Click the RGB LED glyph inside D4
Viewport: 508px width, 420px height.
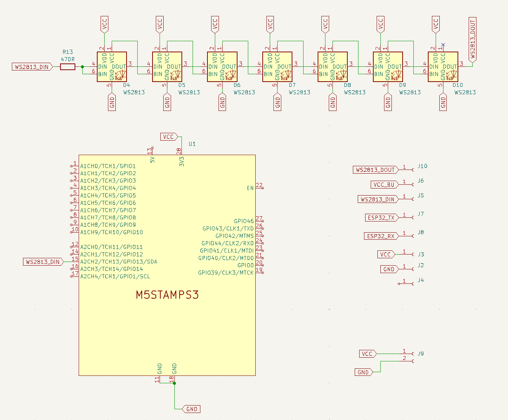(x=120, y=75)
